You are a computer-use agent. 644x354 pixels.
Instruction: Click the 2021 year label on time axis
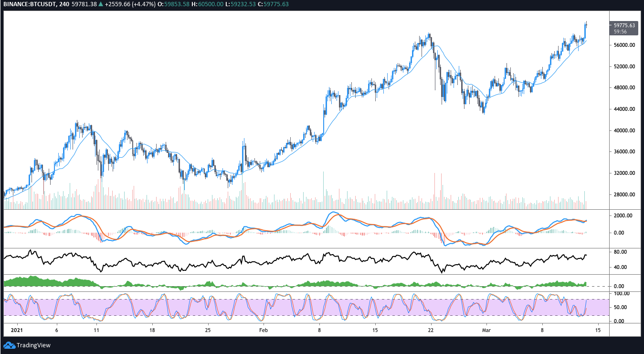16,330
